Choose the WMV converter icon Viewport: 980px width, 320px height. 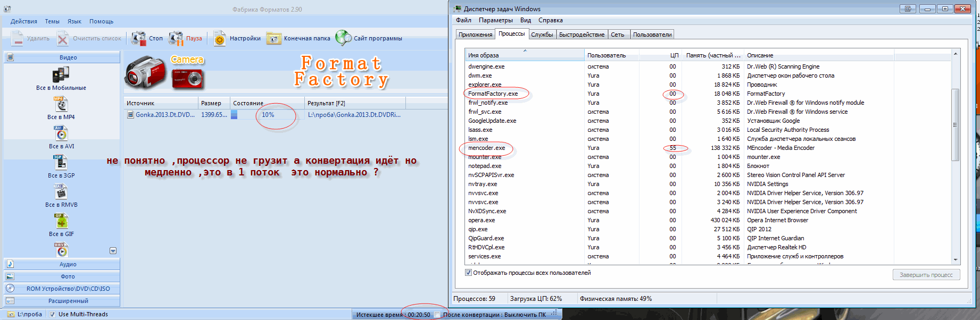point(61,249)
